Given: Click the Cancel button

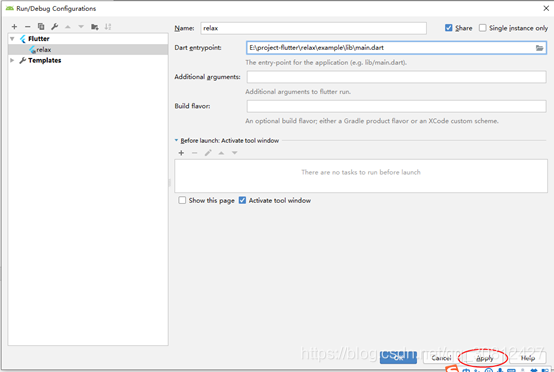Looking at the screenshot, I should 441,358.
